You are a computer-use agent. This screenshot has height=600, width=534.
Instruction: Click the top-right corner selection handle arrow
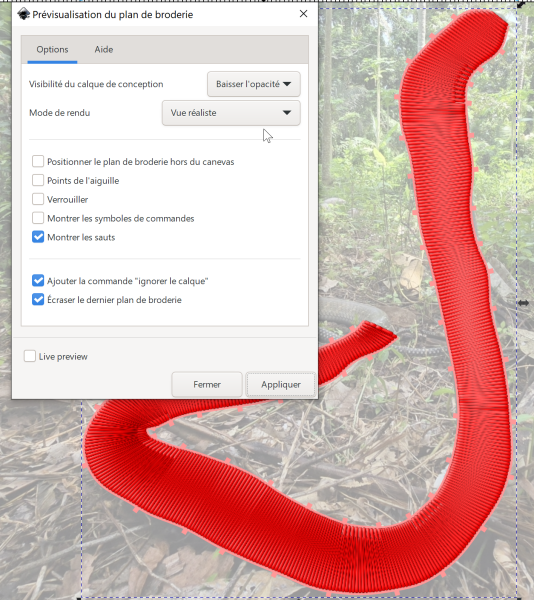pos(521,5)
